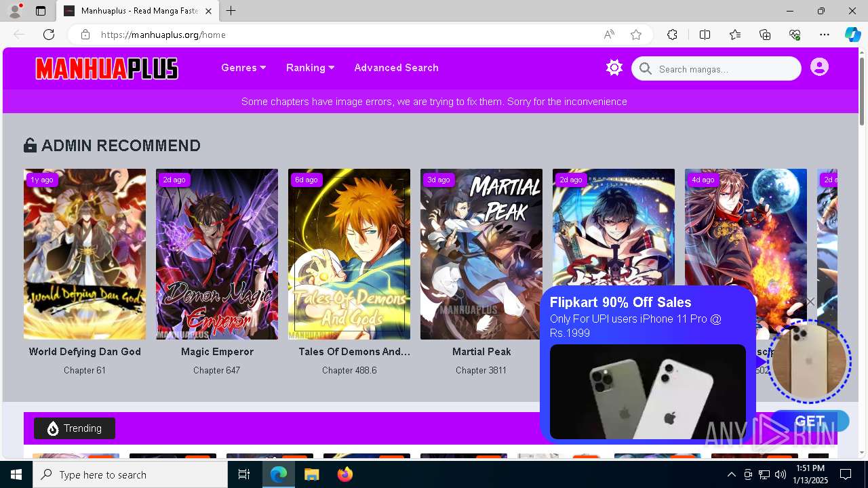Open Magic Emperor title link
The image size is (868, 488).
tap(217, 352)
